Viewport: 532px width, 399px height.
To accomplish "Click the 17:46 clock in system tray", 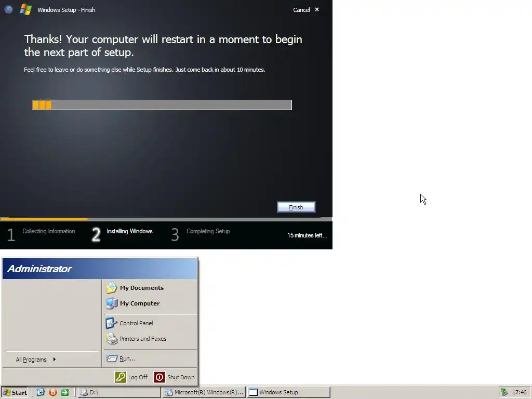I will [x=520, y=392].
